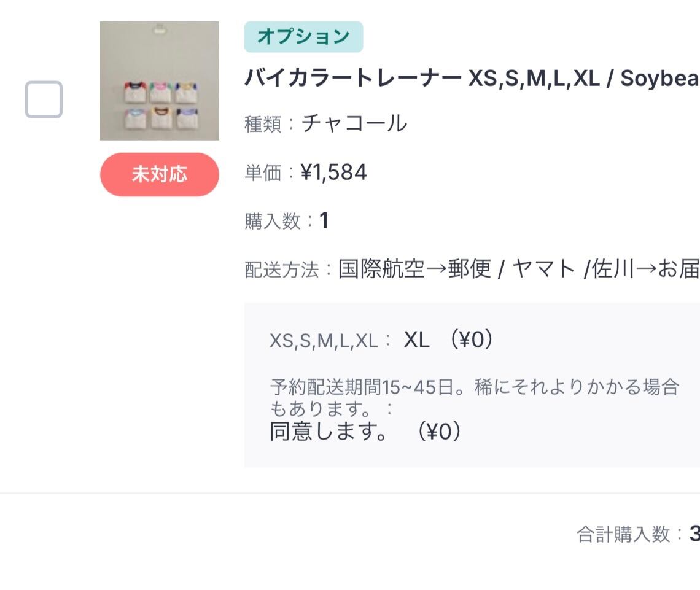Click the red 未対応 status badge
The image size is (700, 590).
pos(159,175)
